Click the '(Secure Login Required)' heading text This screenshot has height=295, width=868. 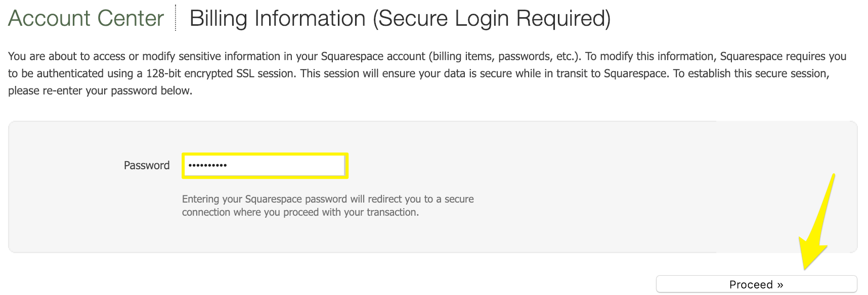[x=492, y=19]
